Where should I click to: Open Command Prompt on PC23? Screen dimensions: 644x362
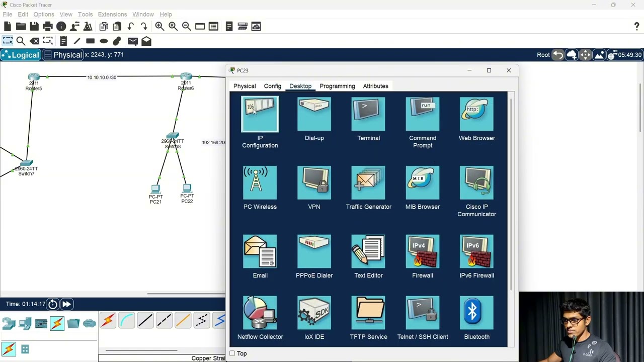pos(423,114)
